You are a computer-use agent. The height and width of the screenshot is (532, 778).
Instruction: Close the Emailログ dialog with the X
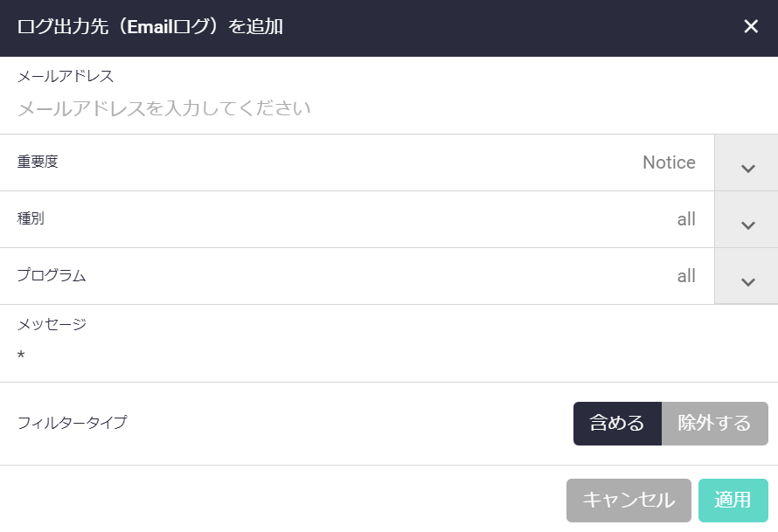tap(751, 26)
